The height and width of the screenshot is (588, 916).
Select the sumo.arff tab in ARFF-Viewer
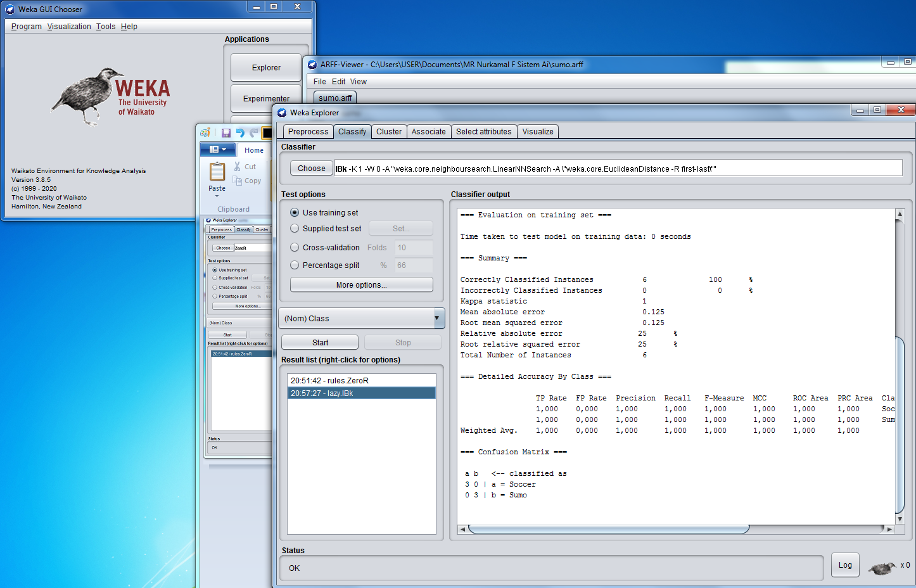click(335, 98)
